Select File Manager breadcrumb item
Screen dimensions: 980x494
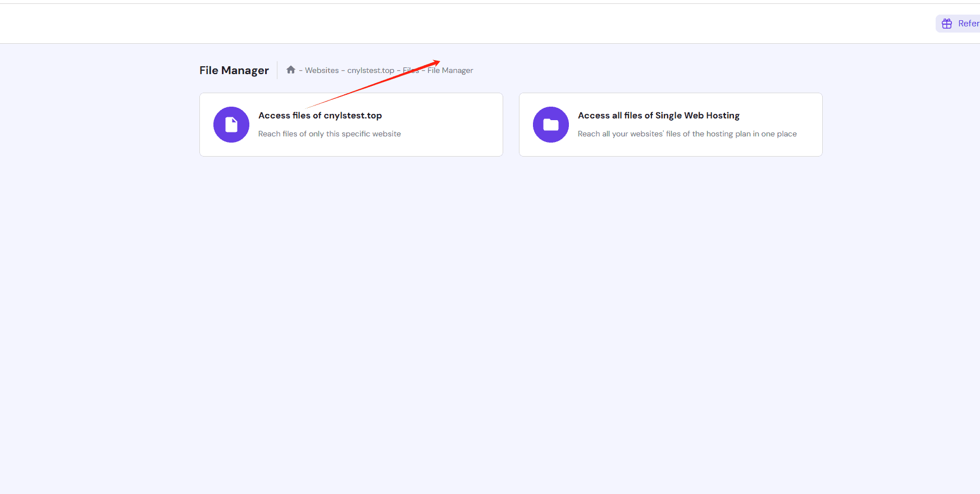coord(450,71)
